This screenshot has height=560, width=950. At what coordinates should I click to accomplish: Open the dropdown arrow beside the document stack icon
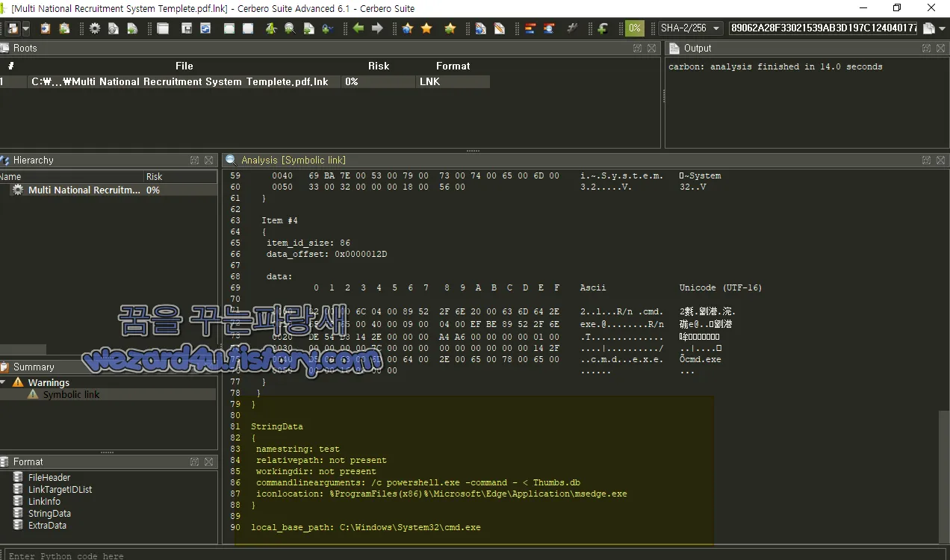pos(26,28)
